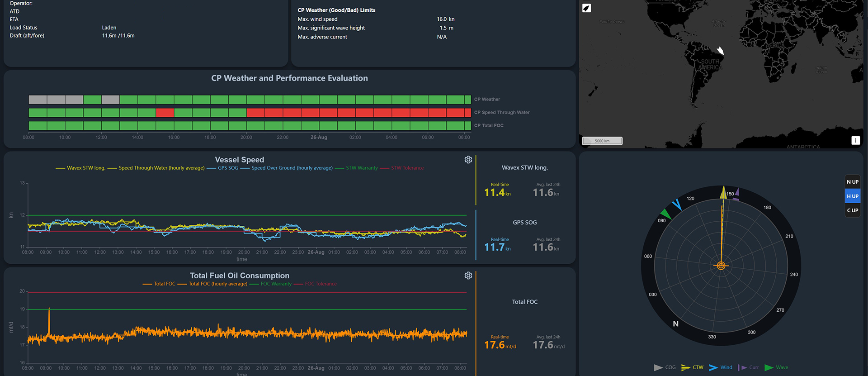868x376 pixels.
Task: Click the GPS SOG real-time 11.7 kn value
Action: point(497,247)
